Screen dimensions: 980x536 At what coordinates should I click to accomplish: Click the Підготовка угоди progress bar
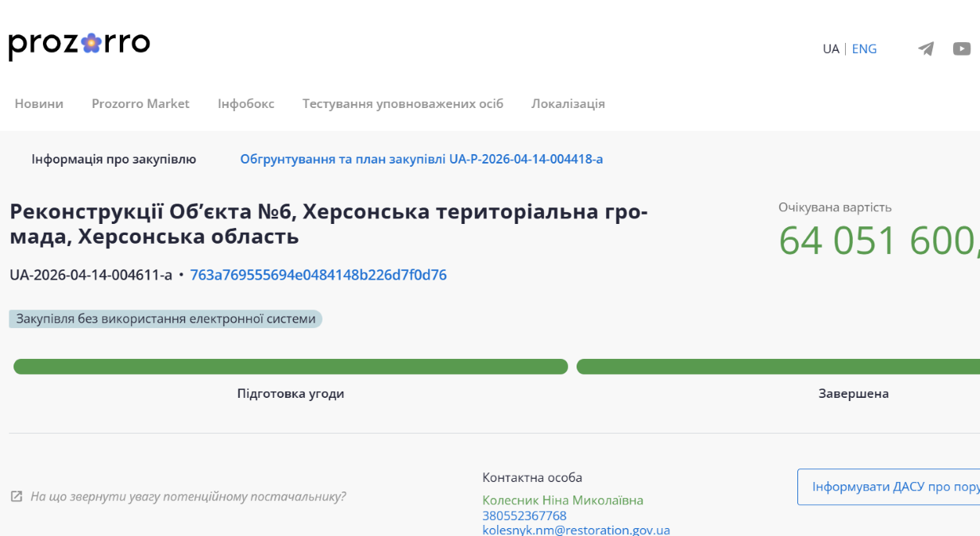pos(291,367)
